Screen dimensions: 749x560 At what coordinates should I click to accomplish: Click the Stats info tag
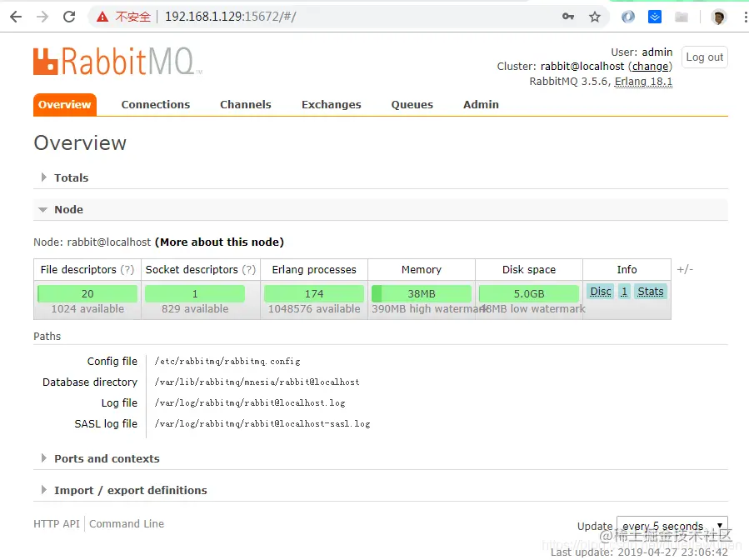pos(651,292)
